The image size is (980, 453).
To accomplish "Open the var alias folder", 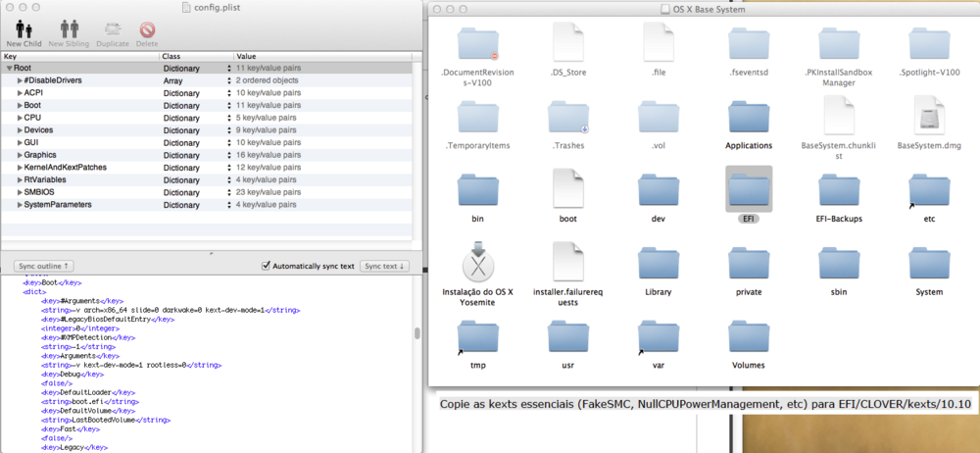I will (x=659, y=336).
